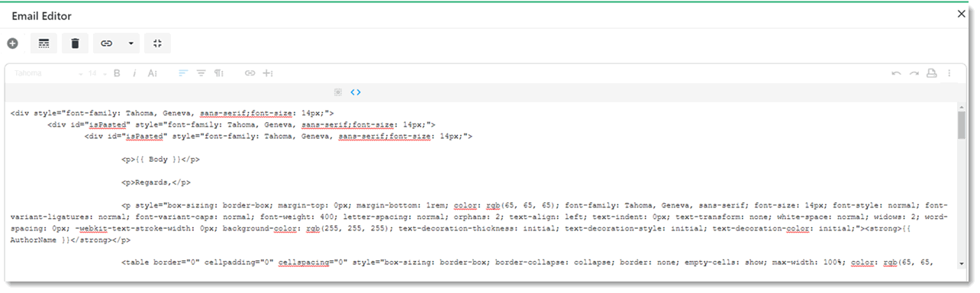The image size is (980, 293).
Task: Click the print icon
Action: pyautogui.click(x=931, y=73)
